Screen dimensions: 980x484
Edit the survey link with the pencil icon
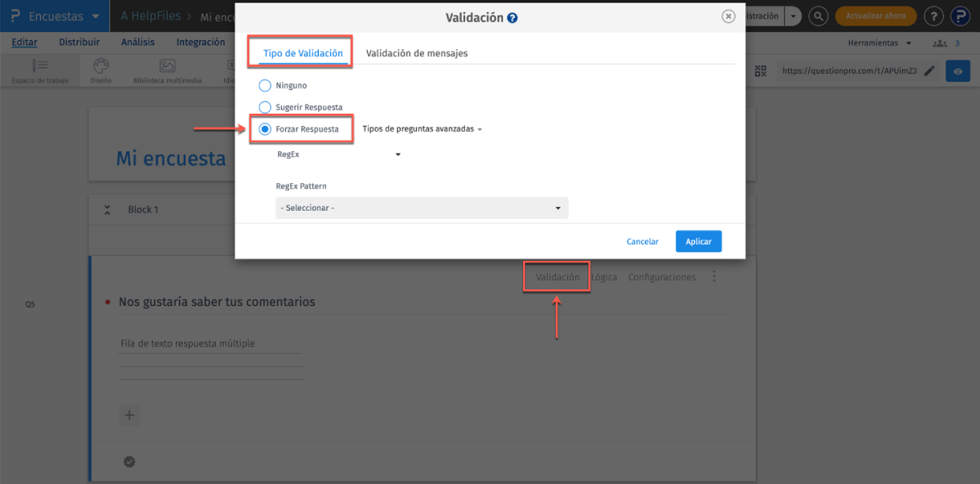[x=929, y=71]
